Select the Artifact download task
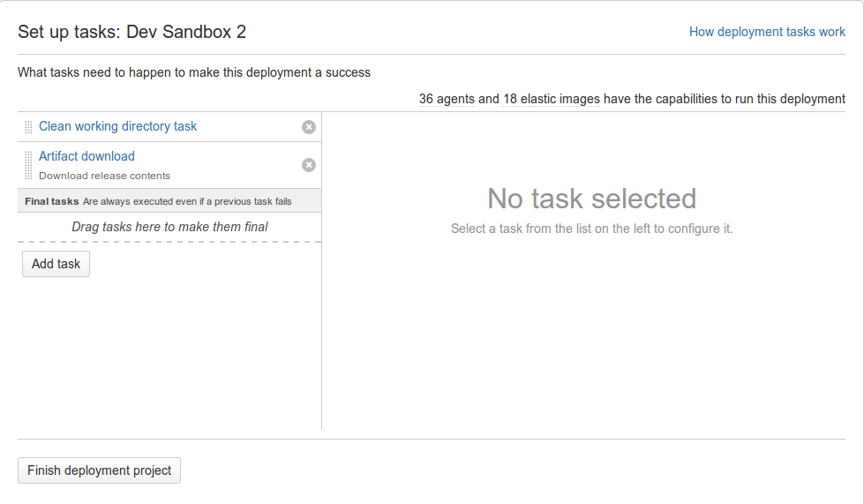864x504 pixels. (x=86, y=156)
